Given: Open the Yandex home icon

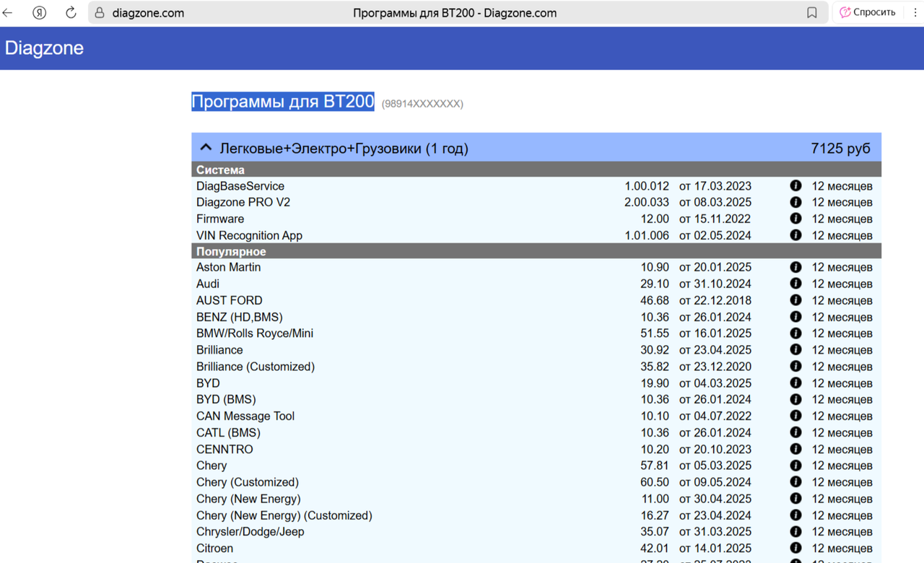Looking at the screenshot, I should click(40, 12).
